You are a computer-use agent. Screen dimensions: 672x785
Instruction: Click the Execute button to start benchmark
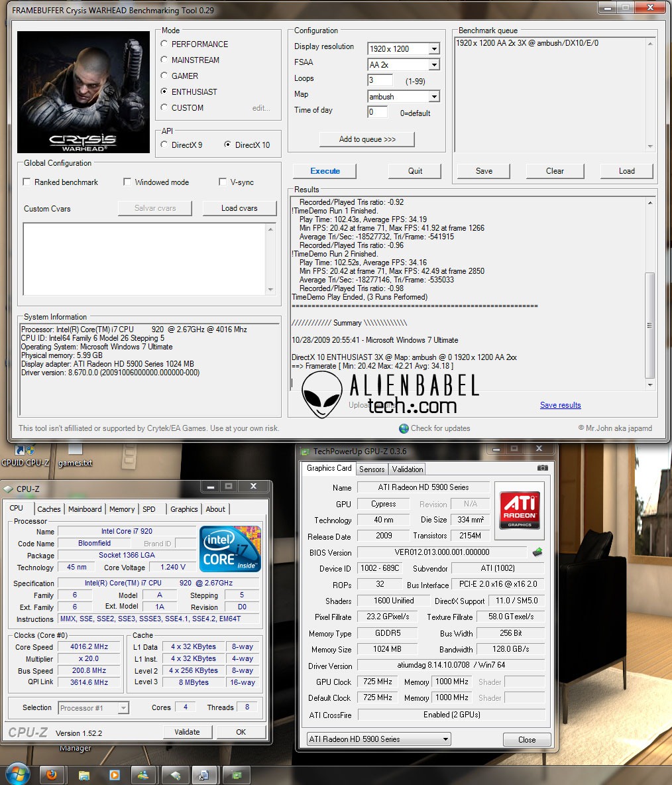point(324,171)
